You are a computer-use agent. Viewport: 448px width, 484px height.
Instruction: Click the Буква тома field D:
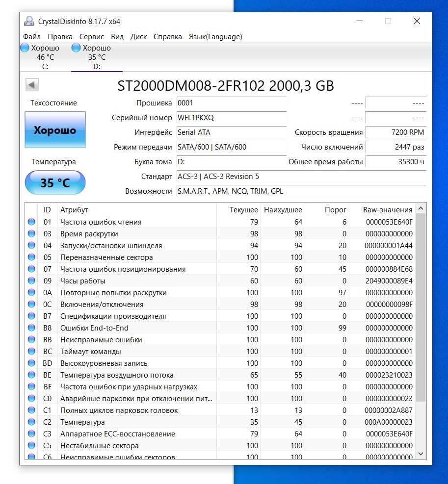click(x=232, y=162)
